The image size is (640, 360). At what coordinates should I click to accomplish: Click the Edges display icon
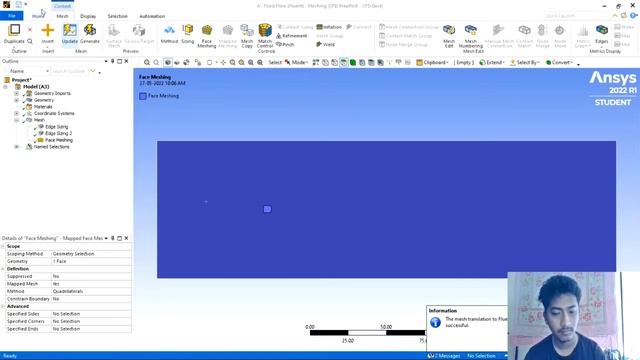click(x=602, y=30)
